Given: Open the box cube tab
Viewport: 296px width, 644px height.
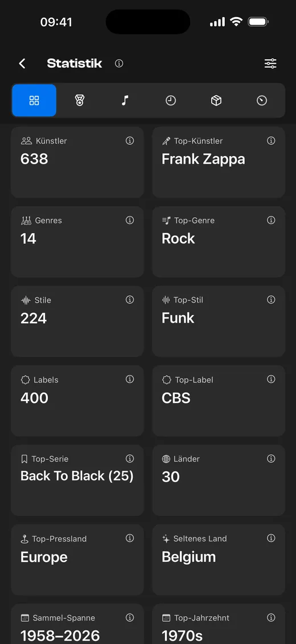Looking at the screenshot, I should point(216,100).
